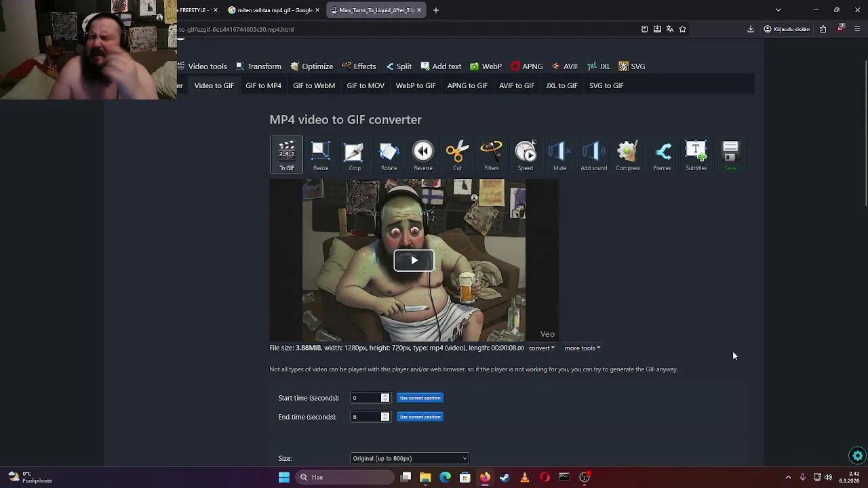
Task: Open the Reverse tool
Action: tap(423, 155)
